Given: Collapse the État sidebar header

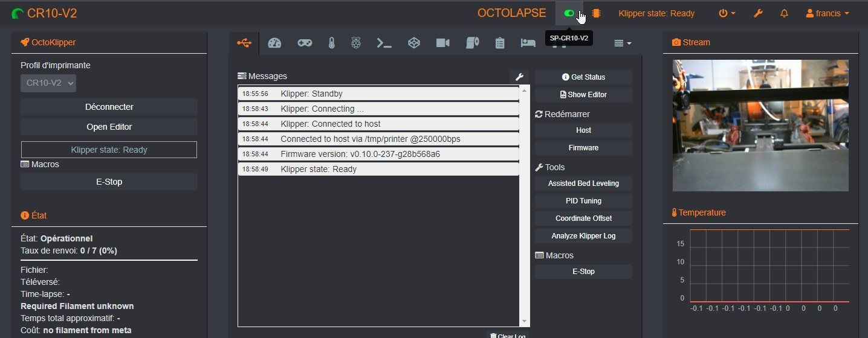Looking at the screenshot, I should (x=34, y=215).
